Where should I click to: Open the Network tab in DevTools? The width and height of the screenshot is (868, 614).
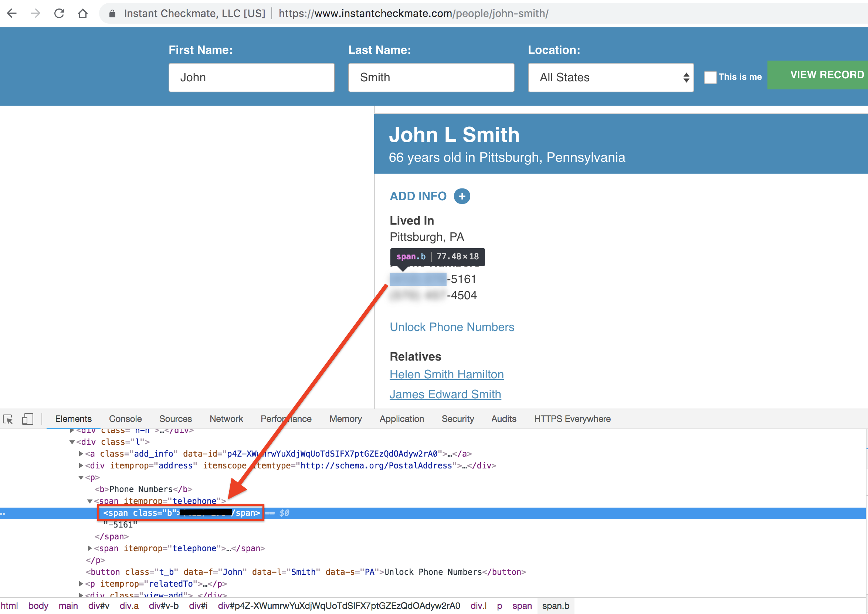[x=226, y=419]
